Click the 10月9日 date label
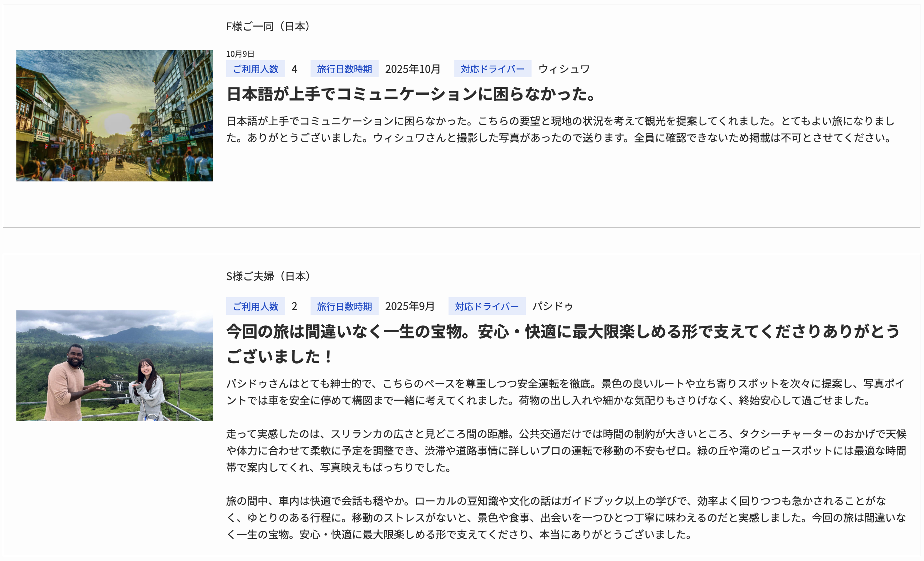 (x=240, y=54)
